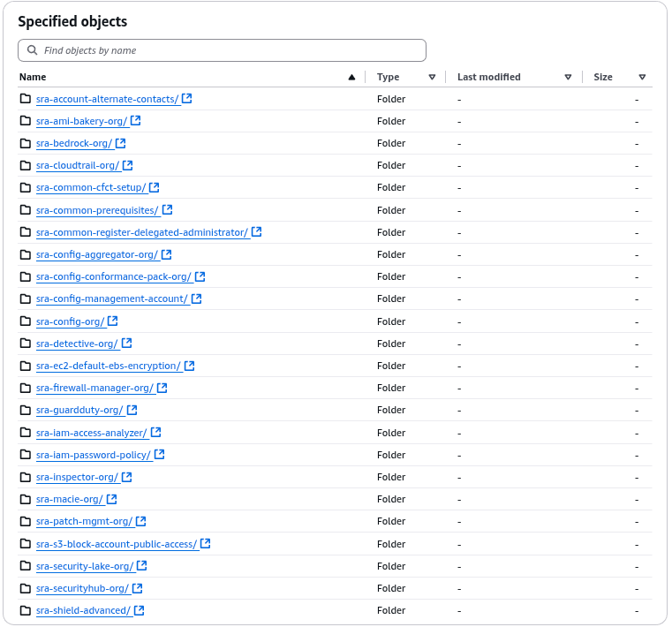This screenshot has width=672, height=627.
Task: Open the sra-s3-block-account-public-access/ folder link
Action: point(117,544)
